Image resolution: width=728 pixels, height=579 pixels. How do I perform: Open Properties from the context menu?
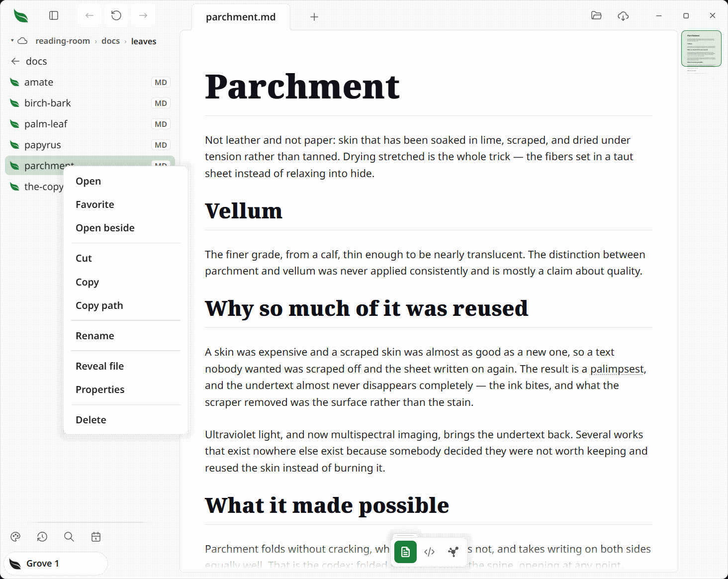point(126,389)
